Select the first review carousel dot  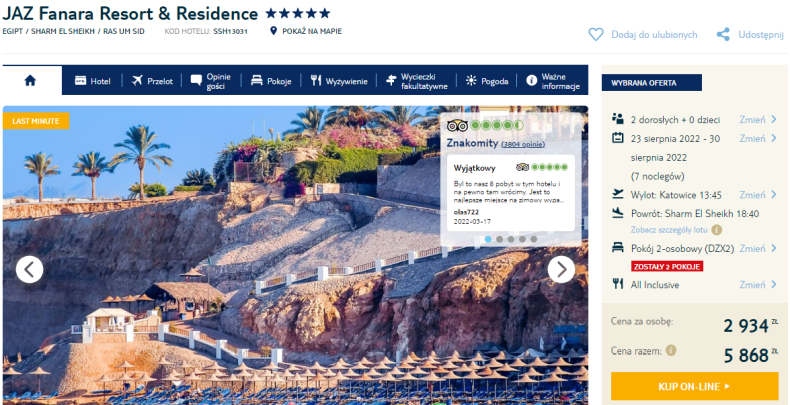(488, 239)
